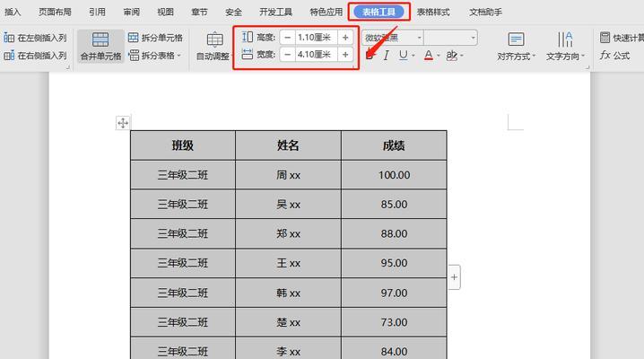Click the cell 李 xx

(288, 349)
